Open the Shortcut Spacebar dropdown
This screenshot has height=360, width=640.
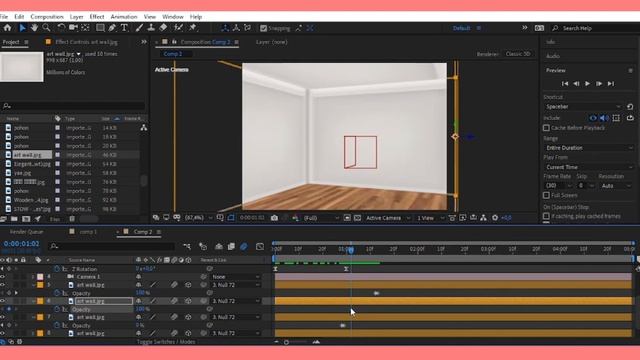583,107
